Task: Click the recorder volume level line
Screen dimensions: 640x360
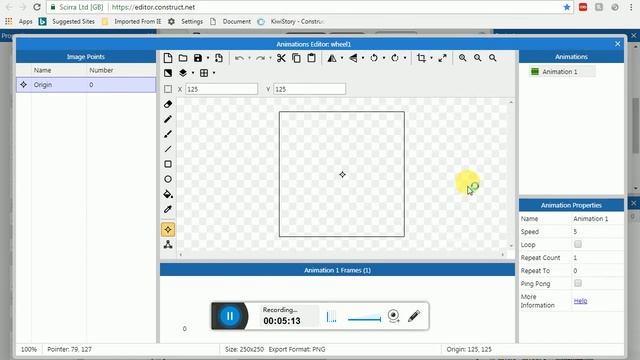Action: tap(364, 319)
